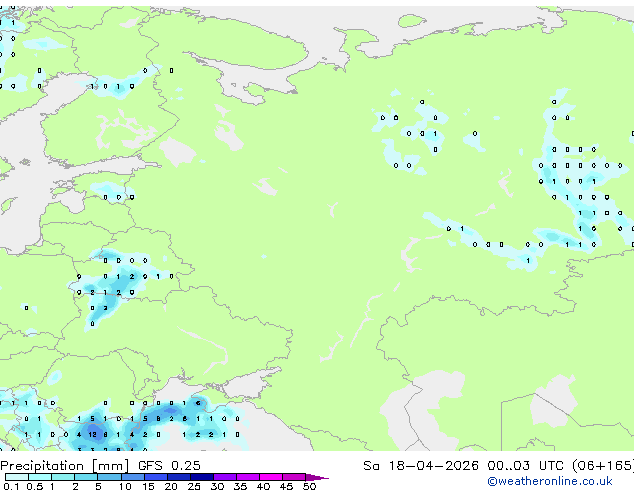
Task: Pick the 30–35 mm purple legend swatch
Action: [x=225, y=477]
